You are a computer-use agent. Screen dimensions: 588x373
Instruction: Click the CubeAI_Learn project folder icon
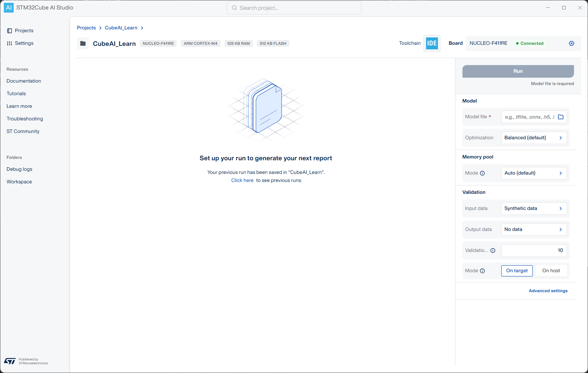point(83,43)
